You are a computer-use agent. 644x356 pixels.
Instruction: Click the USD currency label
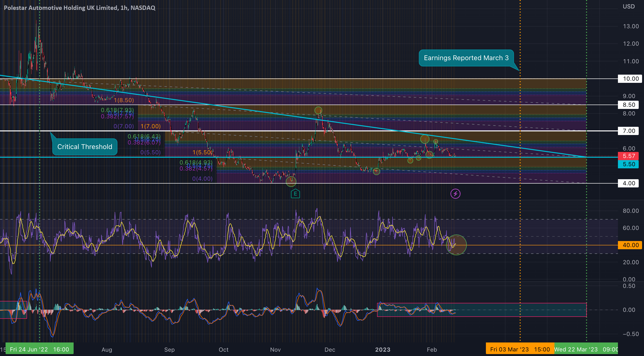629,7
